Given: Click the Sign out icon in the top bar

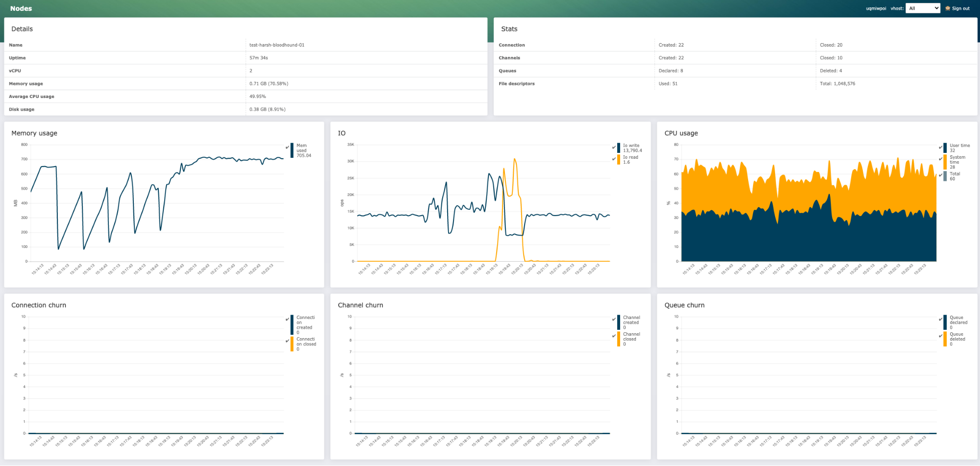Looking at the screenshot, I should (948, 8).
